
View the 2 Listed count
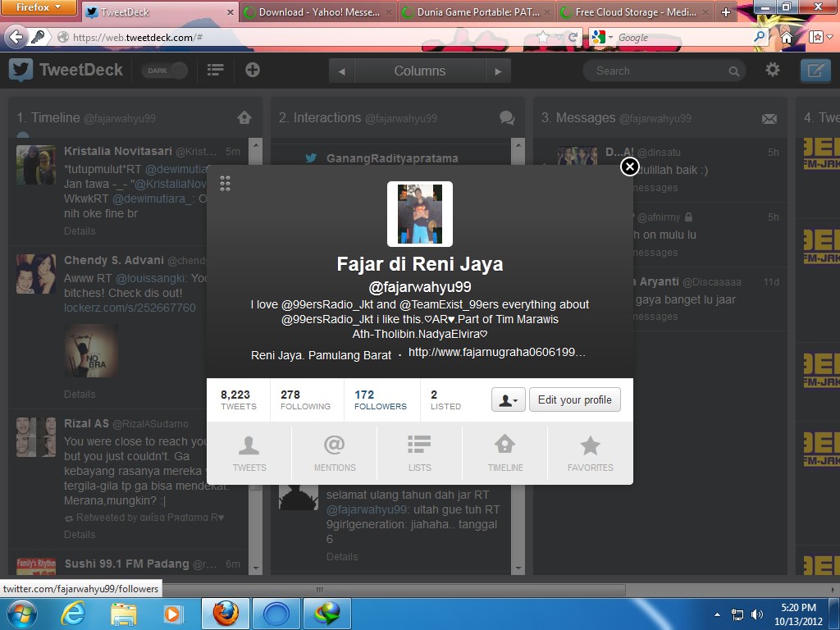(445, 399)
